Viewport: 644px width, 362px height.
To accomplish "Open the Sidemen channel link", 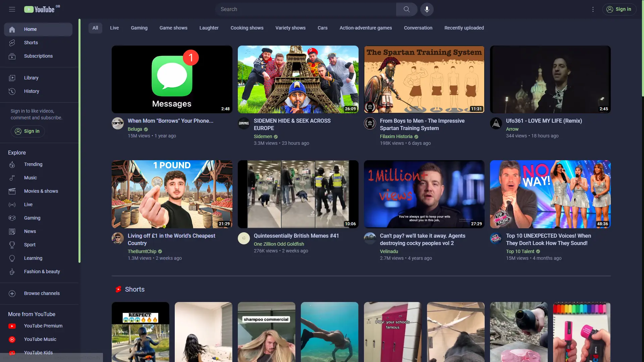I will point(263,136).
